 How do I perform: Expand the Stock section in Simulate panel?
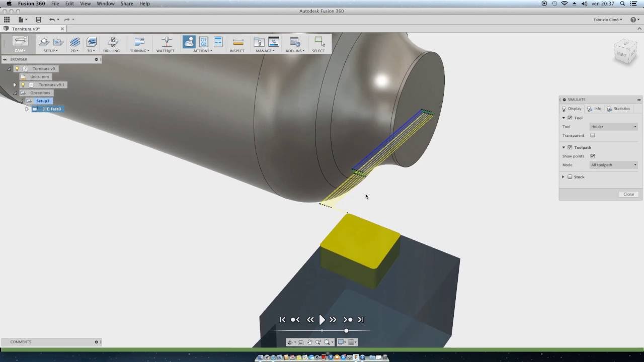pos(563,177)
